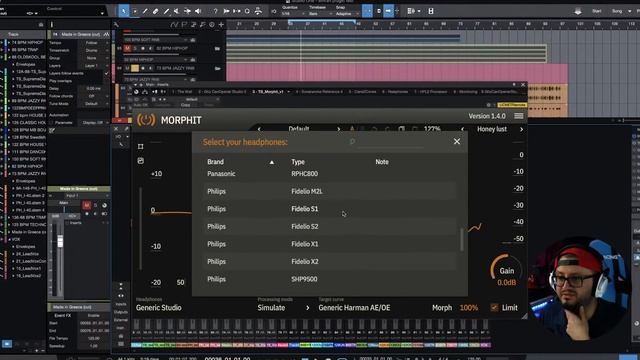Image resolution: width=640 pixels, height=360 pixels.
Task: Click the copy preset icon in Morphit header
Action: [x=402, y=129]
